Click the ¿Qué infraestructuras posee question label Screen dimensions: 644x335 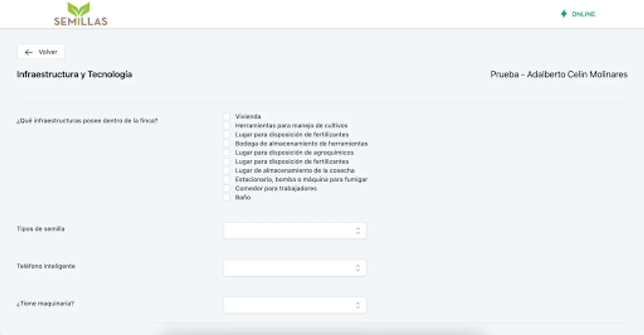click(87, 121)
